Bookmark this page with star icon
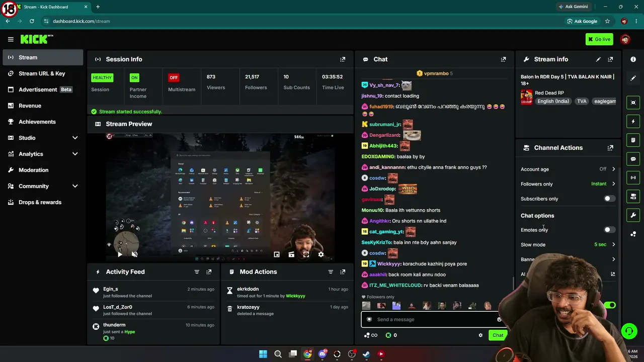This screenshot has width=644, height=362. [x=607, y=21]
